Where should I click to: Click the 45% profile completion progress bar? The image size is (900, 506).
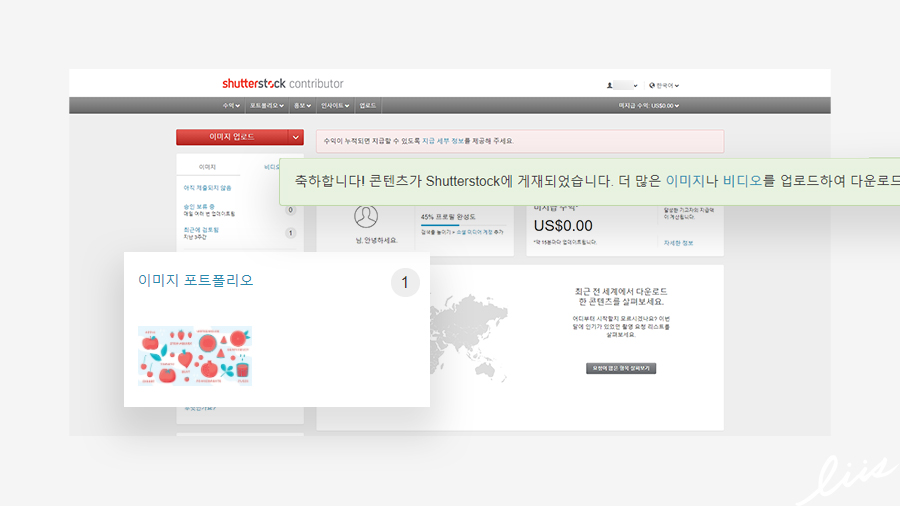[463, 225]
